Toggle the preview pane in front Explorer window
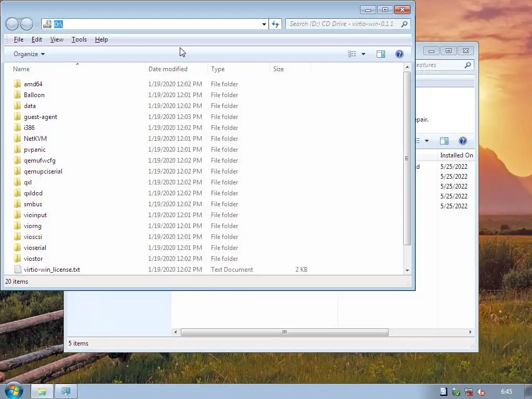This screenshot has height=399, width=532. click(x=381, y=54)
